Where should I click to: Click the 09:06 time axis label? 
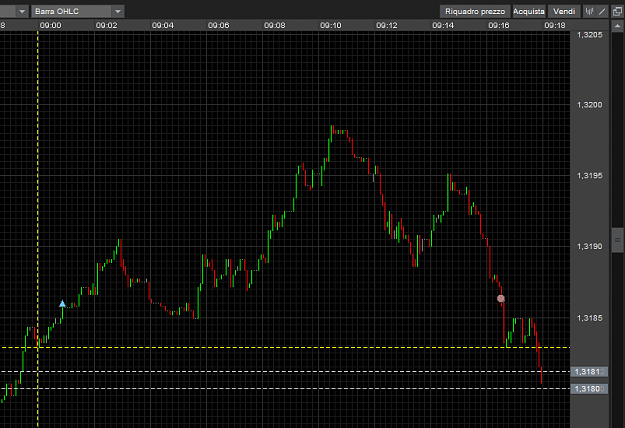click(x=218, y=26)
